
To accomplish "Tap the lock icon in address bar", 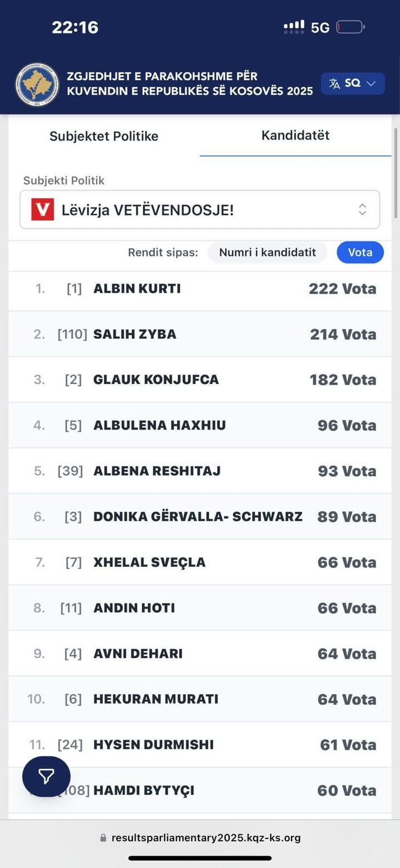I will click(x=103, y=837).
